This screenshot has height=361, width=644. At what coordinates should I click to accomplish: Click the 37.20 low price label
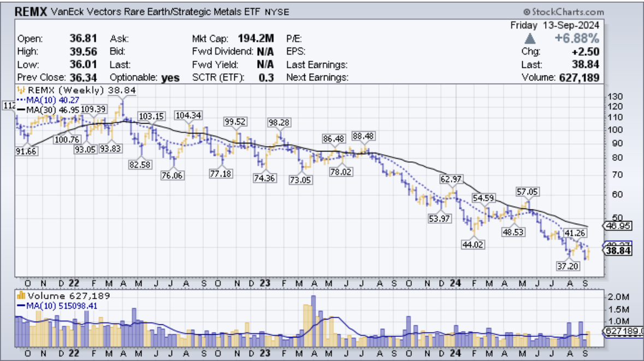point(568,266)
